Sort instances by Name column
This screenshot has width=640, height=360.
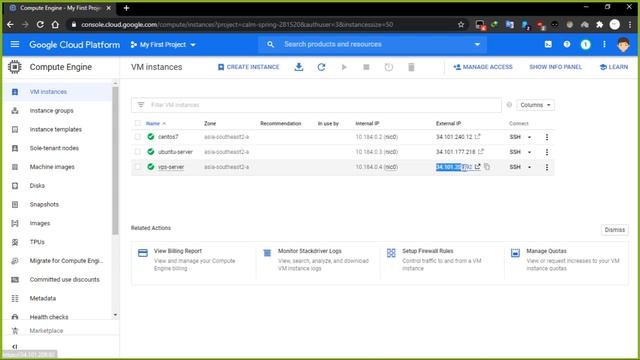click(156, 123)
